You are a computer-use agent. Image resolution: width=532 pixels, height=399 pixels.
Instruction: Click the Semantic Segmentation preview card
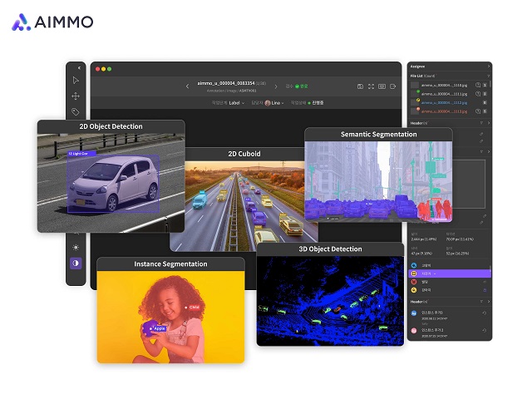[378, 175]
